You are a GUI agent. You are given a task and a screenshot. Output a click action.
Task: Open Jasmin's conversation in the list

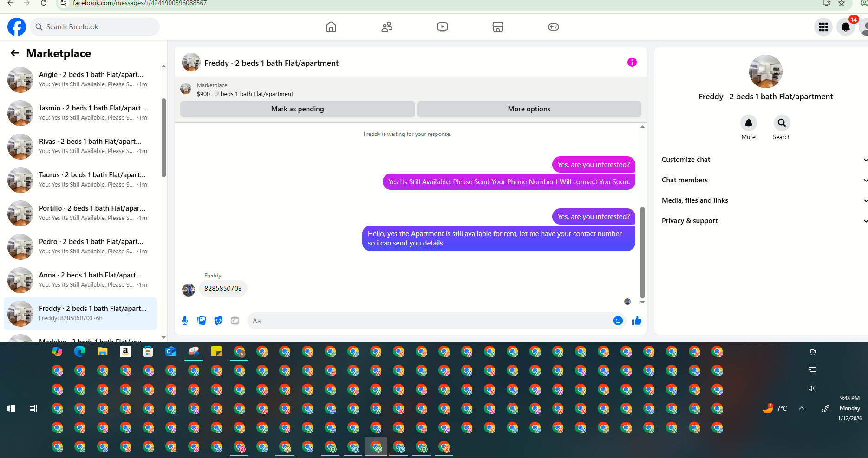[x=80, y=113]
